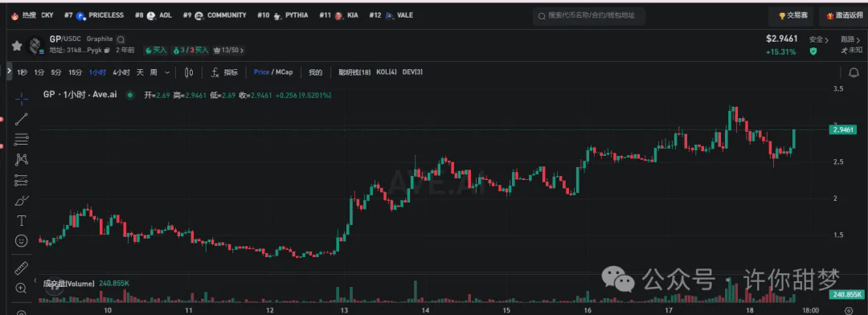Switch chart interval to 1秒

pos(22,72)
